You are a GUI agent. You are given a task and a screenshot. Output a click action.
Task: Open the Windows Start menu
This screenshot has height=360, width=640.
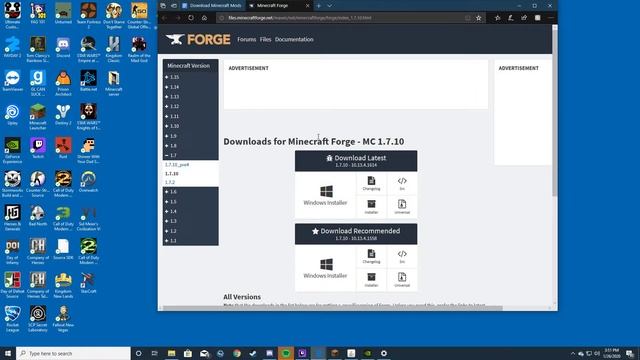pyautogui.click(x=8, y=353)
